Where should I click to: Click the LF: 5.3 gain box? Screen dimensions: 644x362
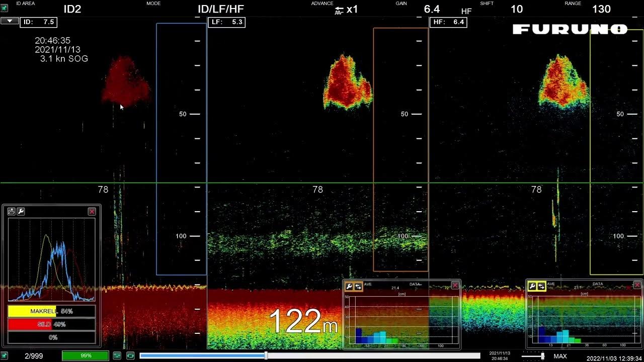[x=226, y=22]
